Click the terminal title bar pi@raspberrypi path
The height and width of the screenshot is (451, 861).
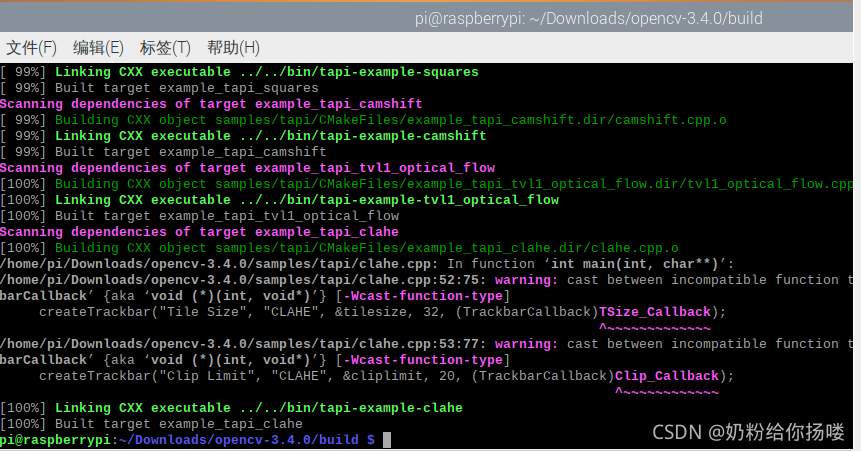click(588, 19)
